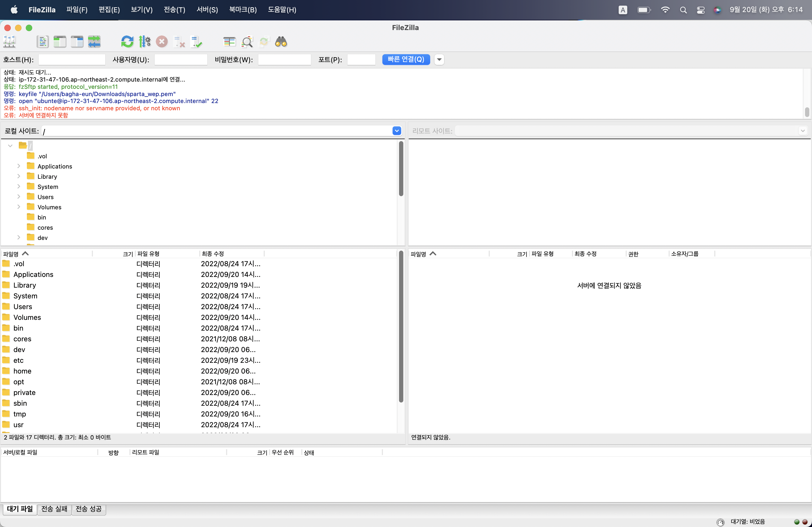Image resolution: width=812 pixels, height=527 pixels.
Task: Toggle synchronized browsing in the toolbar
Action: click(x=264, y=42)
